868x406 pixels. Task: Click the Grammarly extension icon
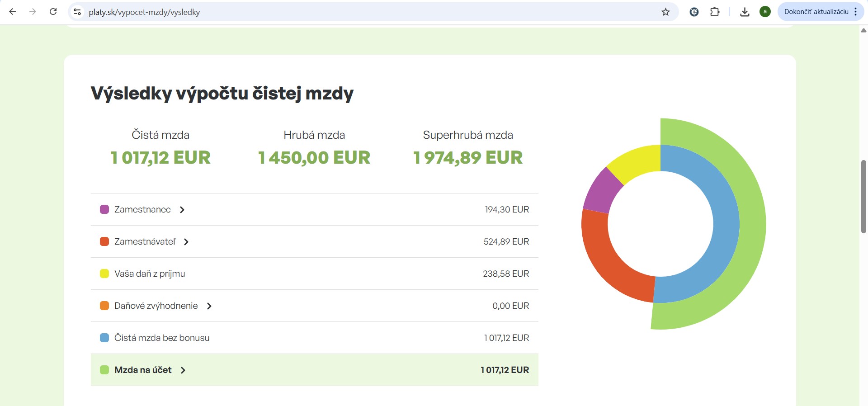[x=694, y=12]
